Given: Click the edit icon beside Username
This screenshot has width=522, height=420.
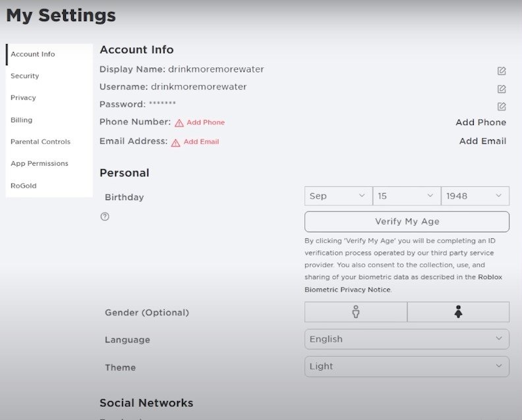Looking at the screenshot, I should pos(502,89).
